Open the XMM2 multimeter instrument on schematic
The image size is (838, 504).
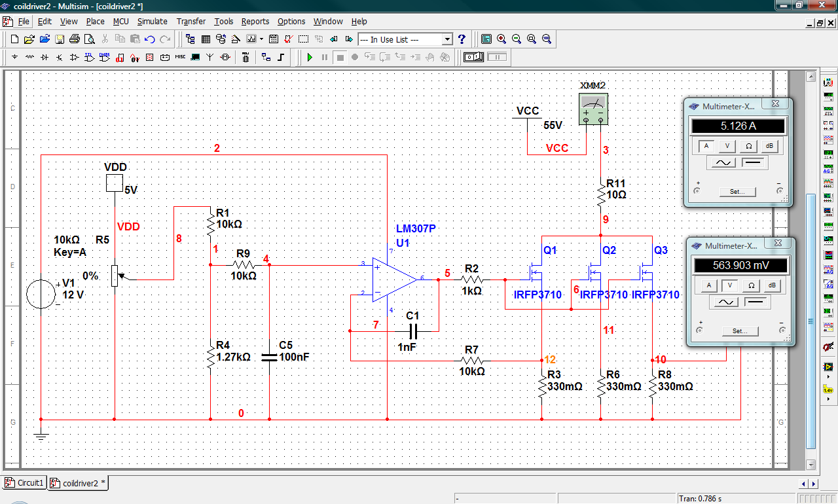[x=594, y=109]
